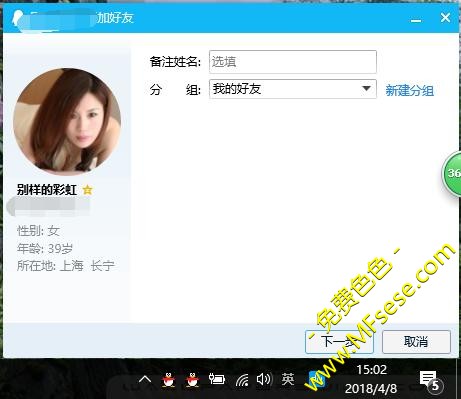Switch input language via 英 indicator

click(288, 379)
